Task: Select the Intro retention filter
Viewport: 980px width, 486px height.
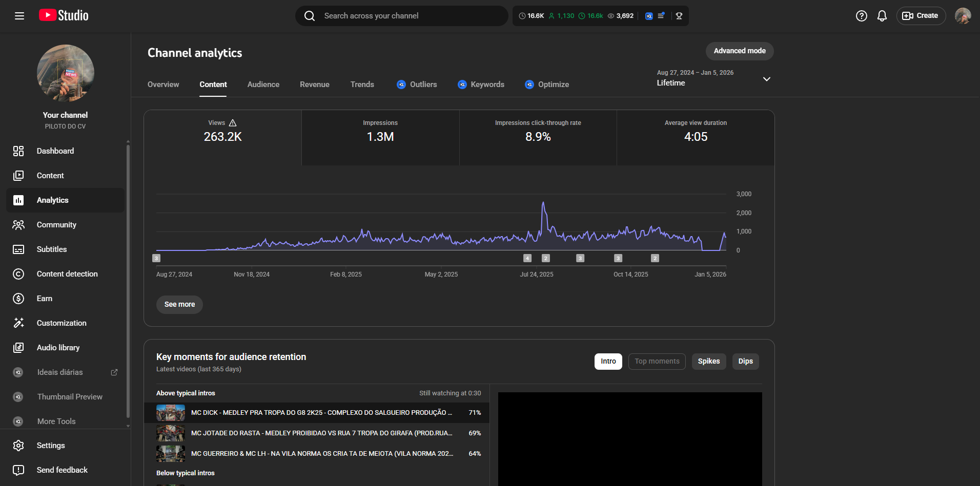Action: tap(608, 362)
